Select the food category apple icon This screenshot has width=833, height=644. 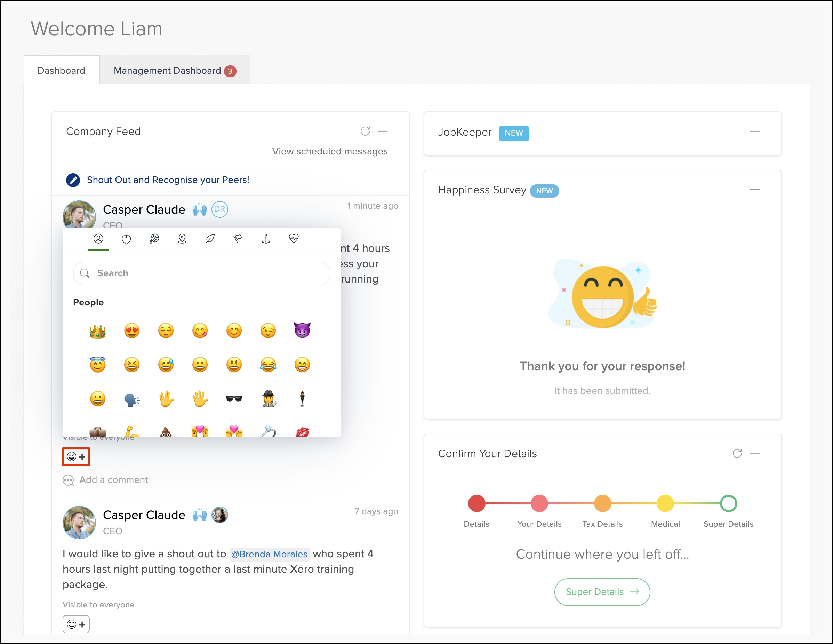(x=126, y=239)
